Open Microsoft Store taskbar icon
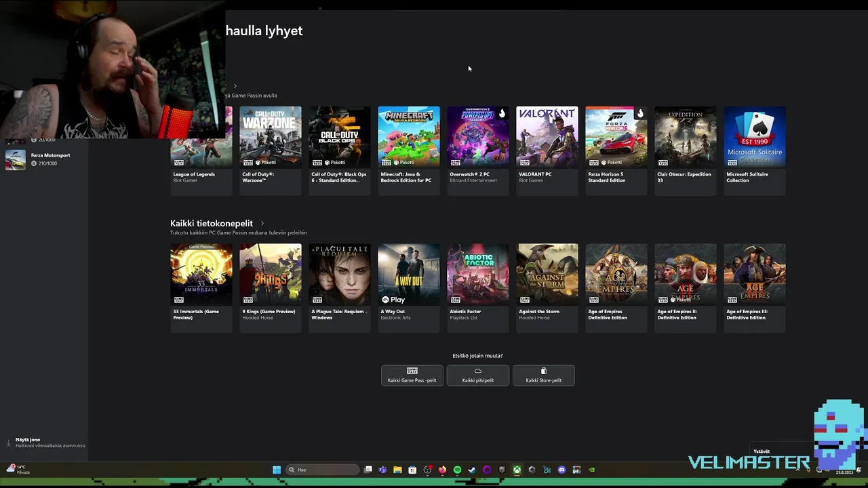The width and height of the screenshot is (868, 488). coord(412,470)
